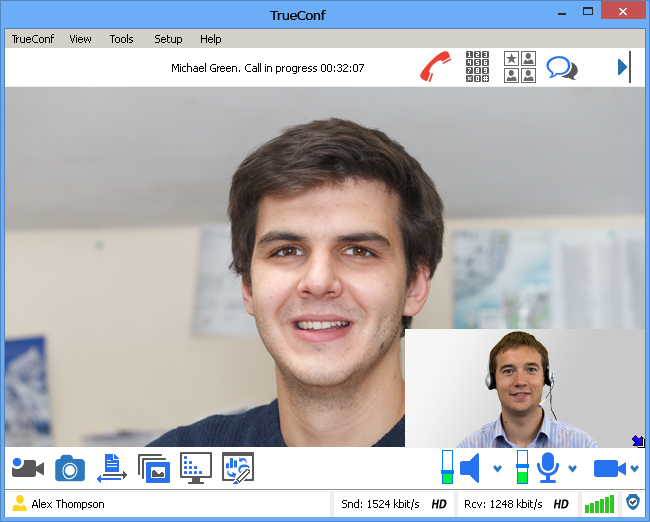Open the contacts address book icon
The width and height of the screenshot is (650, 522).
pos(520,67)
